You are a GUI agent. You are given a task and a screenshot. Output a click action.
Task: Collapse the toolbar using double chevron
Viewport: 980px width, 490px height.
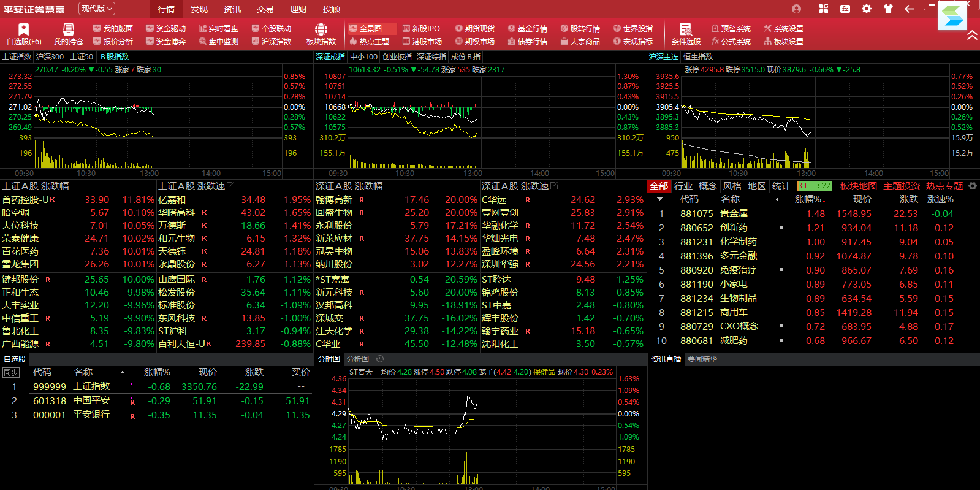click(972, 36)
